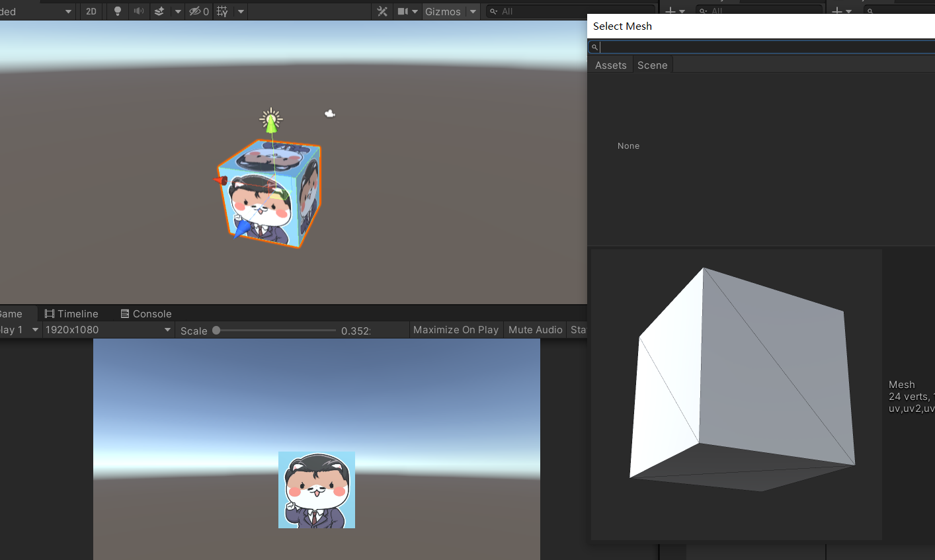Click the Select Mesh title bar

click(x=761, y=26)
